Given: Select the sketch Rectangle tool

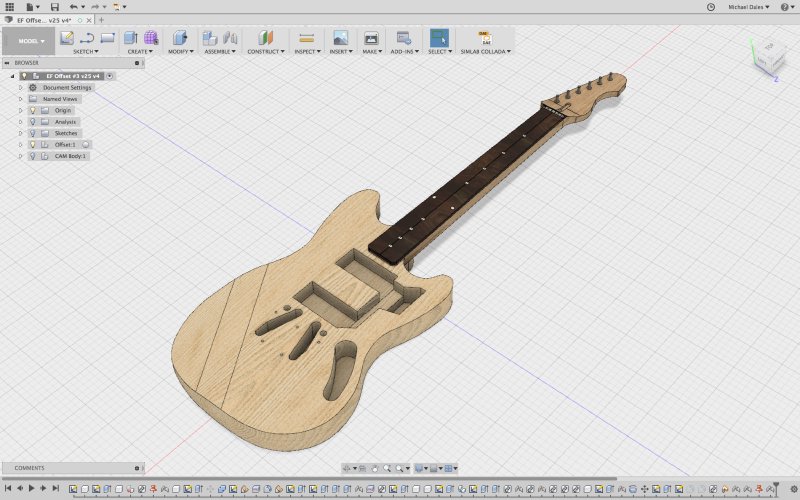Looking at the screenshot, I should (x=107, y=38).
